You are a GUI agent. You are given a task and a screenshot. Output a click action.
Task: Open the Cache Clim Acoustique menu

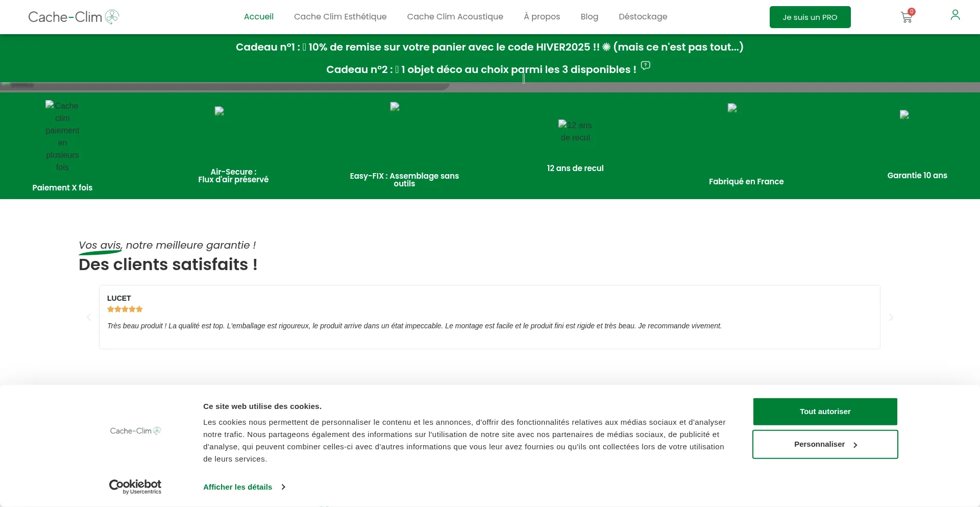[455, 17]
